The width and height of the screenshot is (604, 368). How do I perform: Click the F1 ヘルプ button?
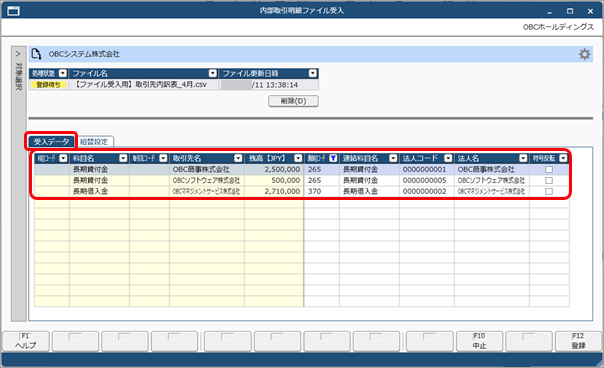[26, 341]
